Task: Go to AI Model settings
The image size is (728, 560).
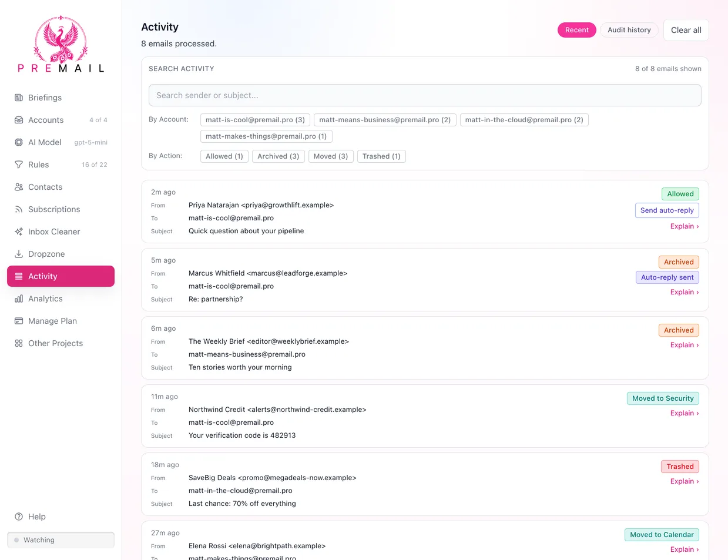Action: (61, 142)
